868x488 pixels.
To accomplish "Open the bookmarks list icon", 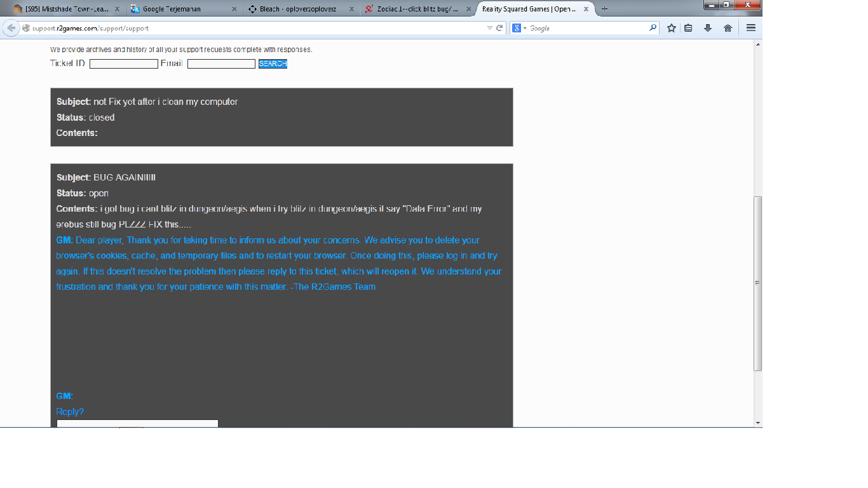I will [x=688, y=28].
